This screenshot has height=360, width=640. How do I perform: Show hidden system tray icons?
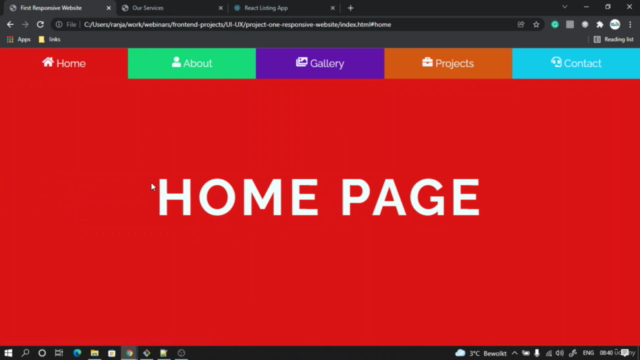(x=514, y=353)
